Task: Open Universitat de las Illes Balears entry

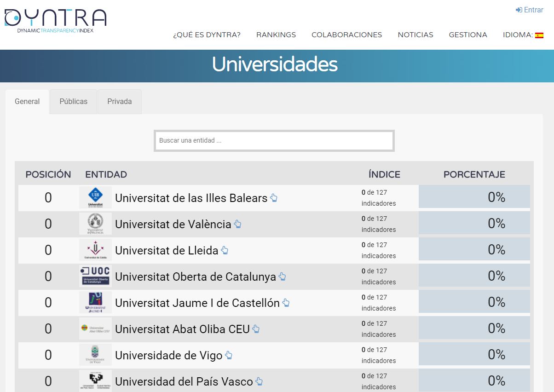Action: point(191,198)
